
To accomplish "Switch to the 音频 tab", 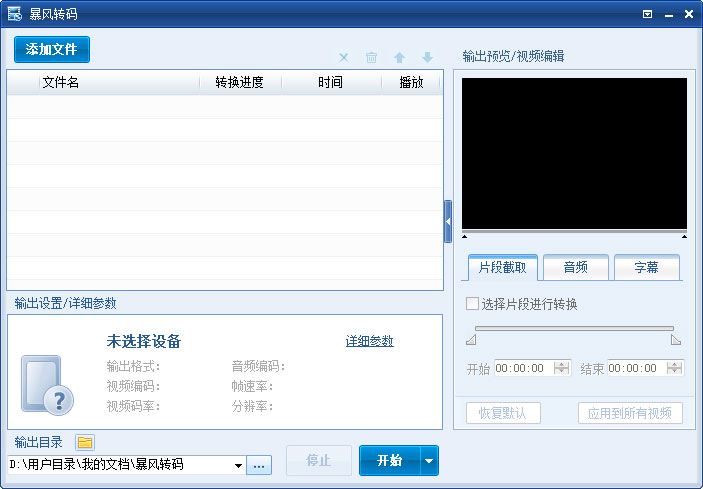I will click(x=575, y=268).
